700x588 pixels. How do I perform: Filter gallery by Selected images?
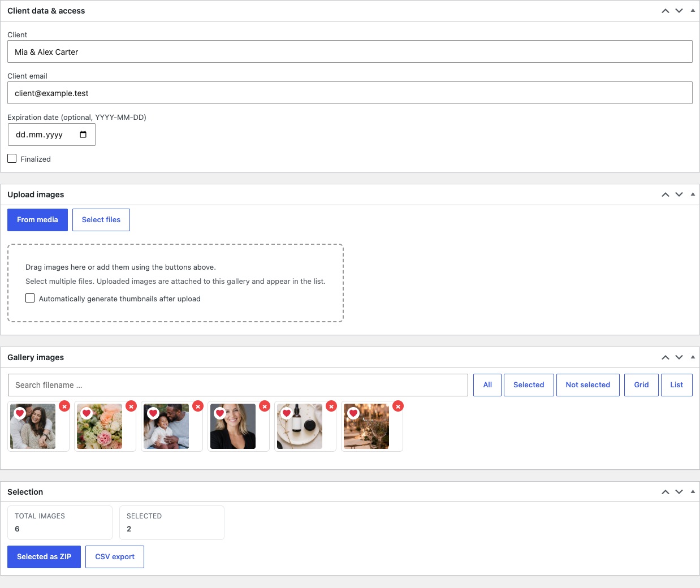pos(529,385)
